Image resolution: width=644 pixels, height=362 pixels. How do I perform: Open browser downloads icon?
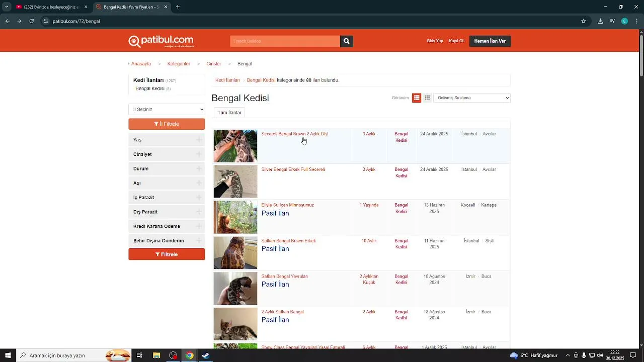600,21
